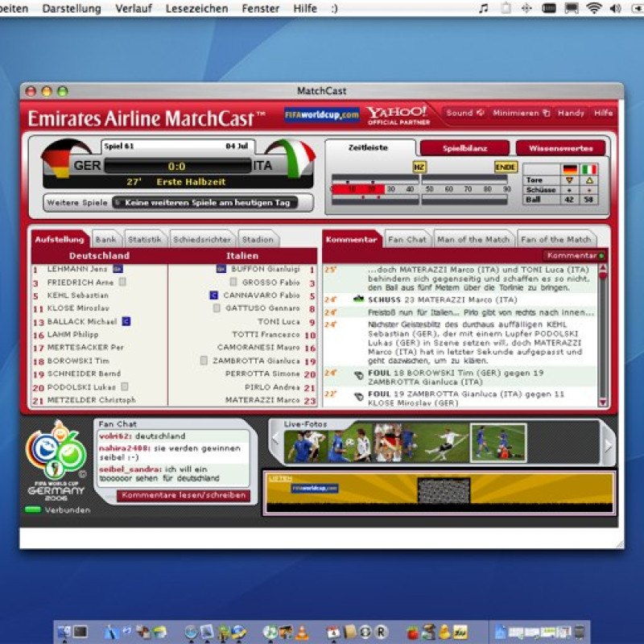Open the Statistik tab

(x=145, y=239)
